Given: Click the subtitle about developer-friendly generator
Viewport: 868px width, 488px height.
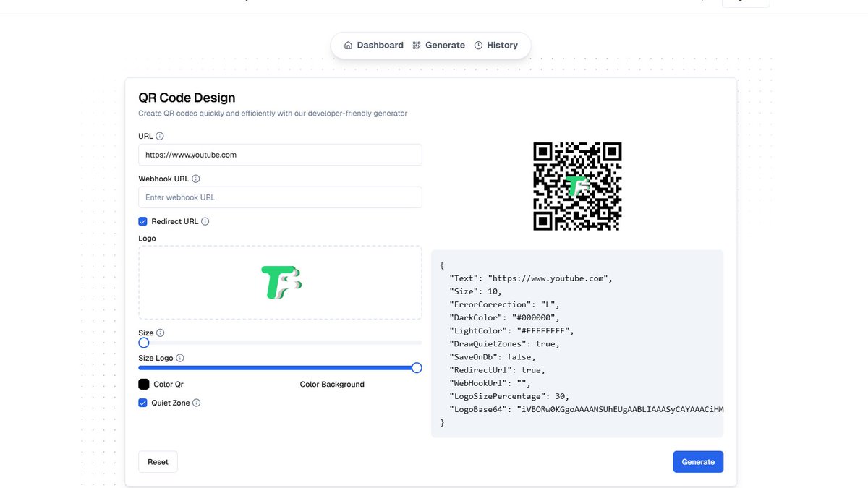Looking at the screenshot, I should pos(273,114).
